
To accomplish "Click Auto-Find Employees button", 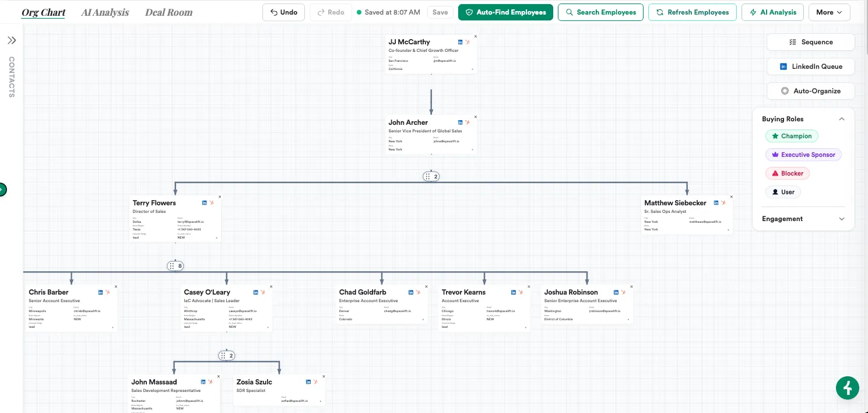I will (505, 12).
